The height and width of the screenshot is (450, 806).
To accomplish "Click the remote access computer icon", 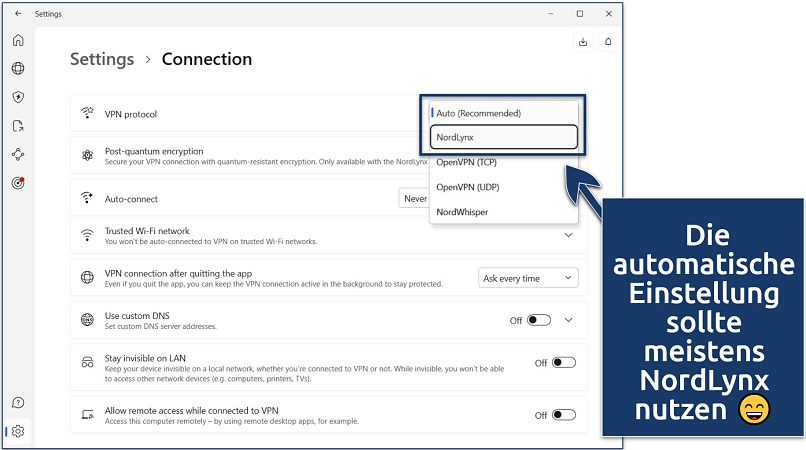I will click(x=87, y=415).
